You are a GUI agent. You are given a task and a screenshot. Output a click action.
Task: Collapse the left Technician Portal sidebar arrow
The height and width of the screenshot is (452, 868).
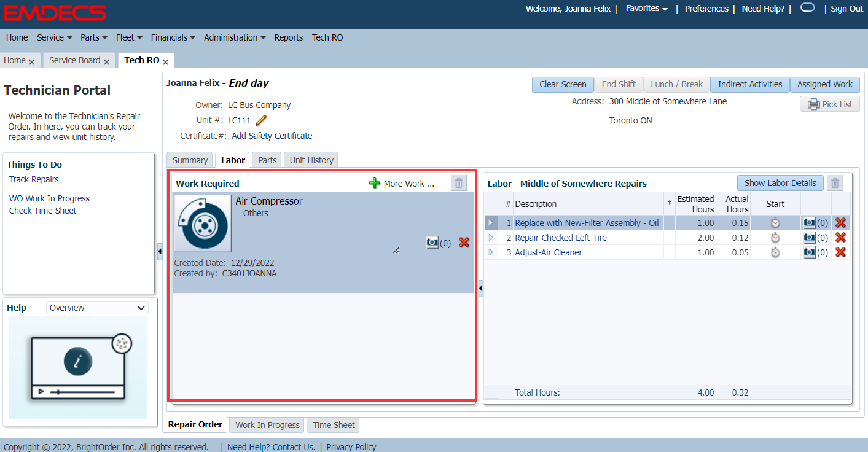click(x=160, y=251)
